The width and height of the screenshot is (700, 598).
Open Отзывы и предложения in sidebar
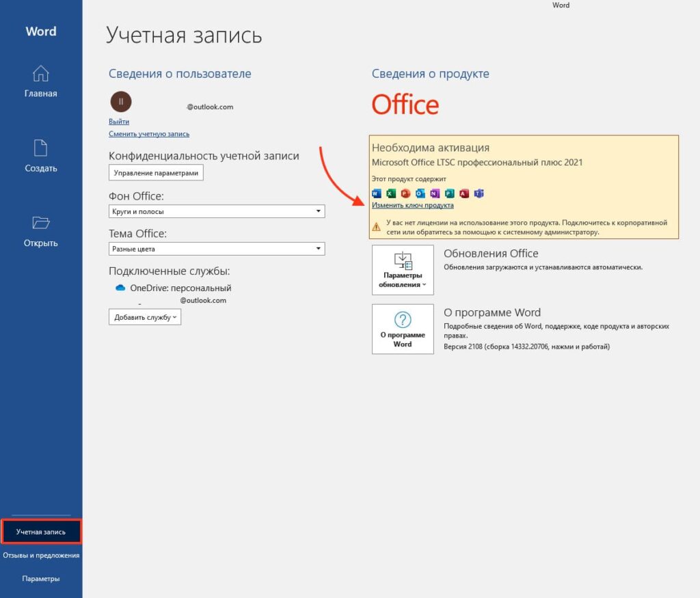click(x=41, y=555)
